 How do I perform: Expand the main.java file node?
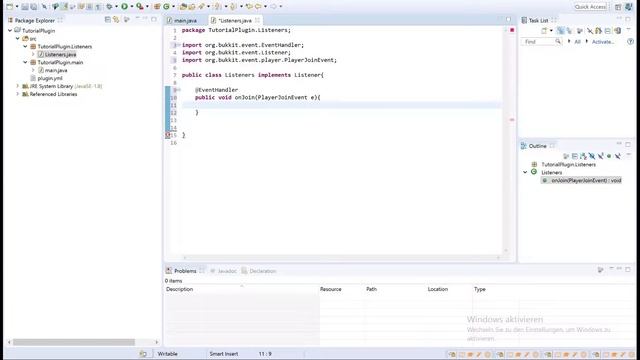point(33,70)
